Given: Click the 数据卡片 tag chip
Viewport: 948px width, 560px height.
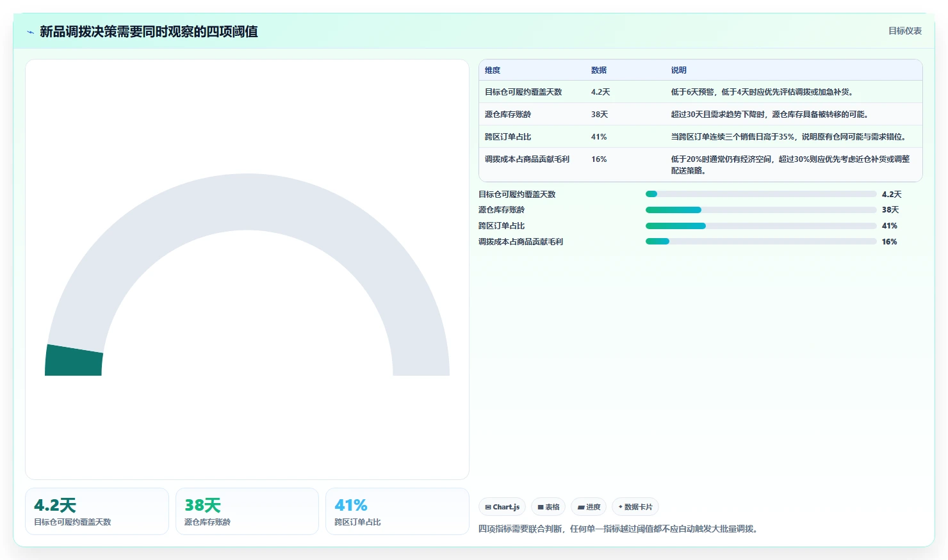Looking at the screenshot, I should click(635, 507).
